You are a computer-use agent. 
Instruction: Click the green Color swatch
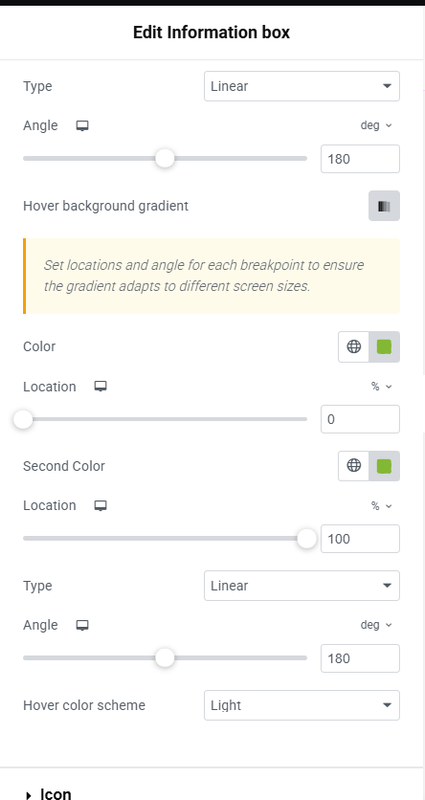coord(384,347)
